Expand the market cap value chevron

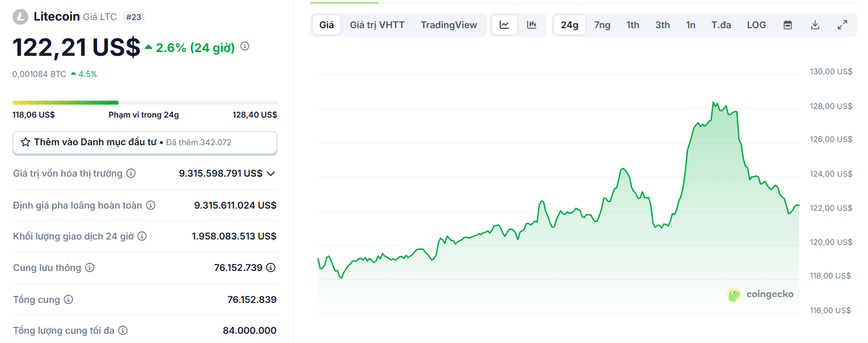click(x=271, y=173)
